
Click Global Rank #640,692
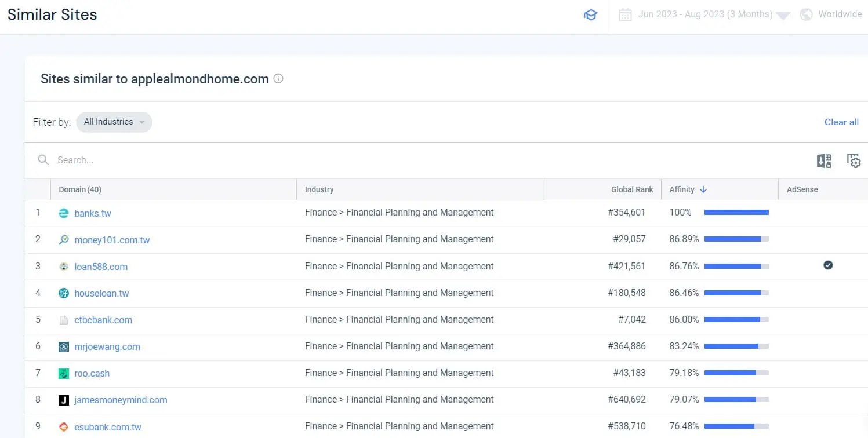click(627, 399)
